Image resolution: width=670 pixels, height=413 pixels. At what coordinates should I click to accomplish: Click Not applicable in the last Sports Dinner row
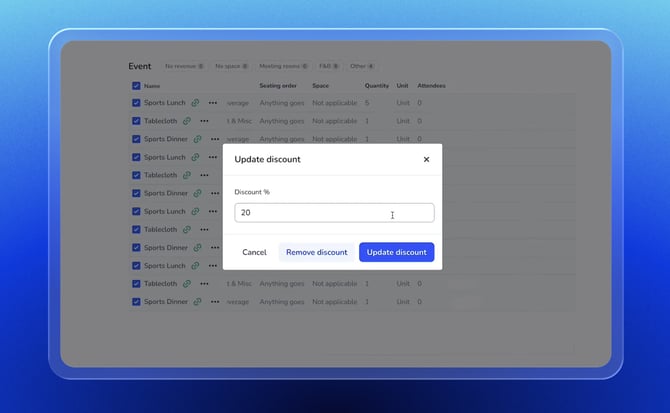pyautogui.click(x=335, y=302)
